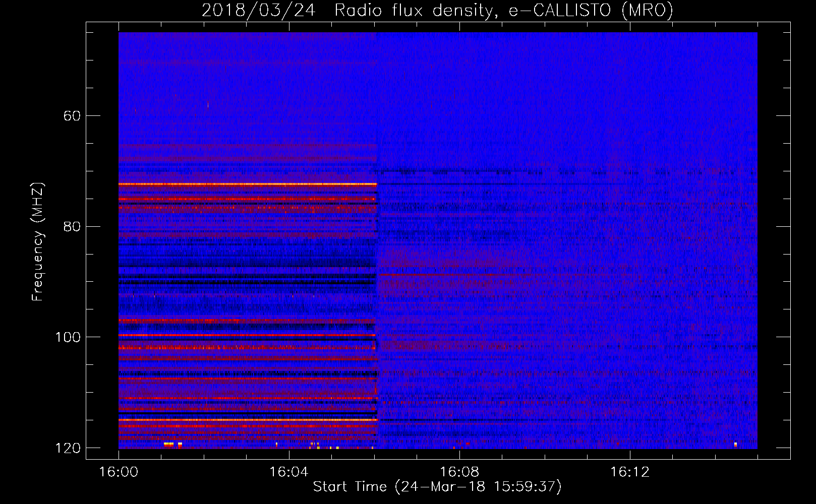Click the '16:12' time axis label
The height and width of the screenshot is (504, 816).
click(630, 472)
